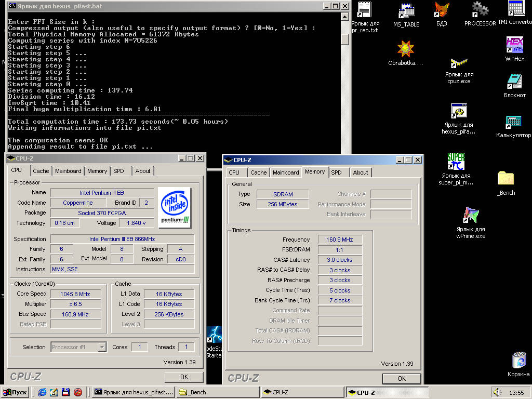The height and width of the screenshot is (399, 532).
Task: Click the notepad-pencil quick launch icon
Action: tap(54, 392)
